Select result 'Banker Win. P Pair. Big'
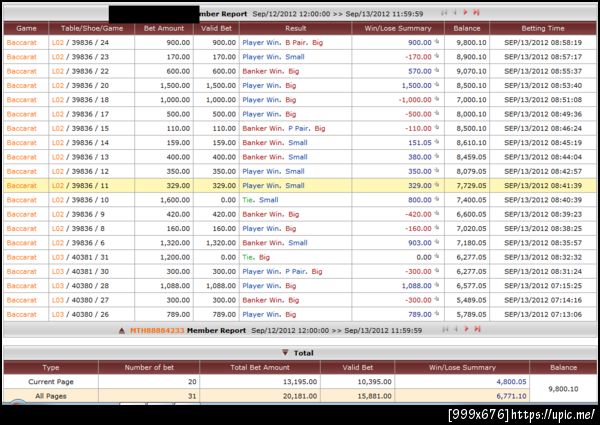 (x=284, y=128)
